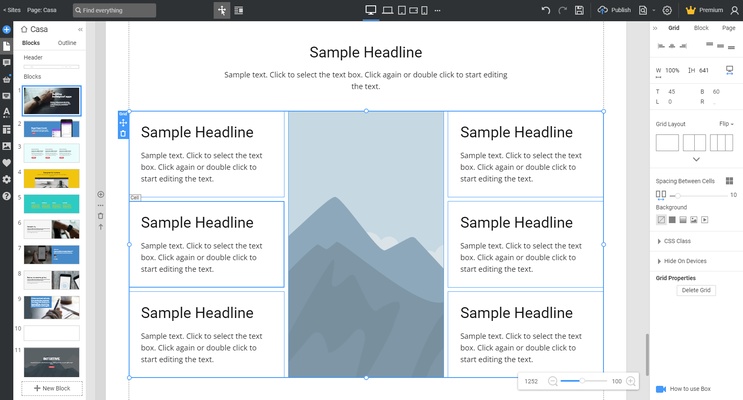Click the Premium crown button
Image resolution: width=743 pixels, height=400 pixels.
[704, 10]
